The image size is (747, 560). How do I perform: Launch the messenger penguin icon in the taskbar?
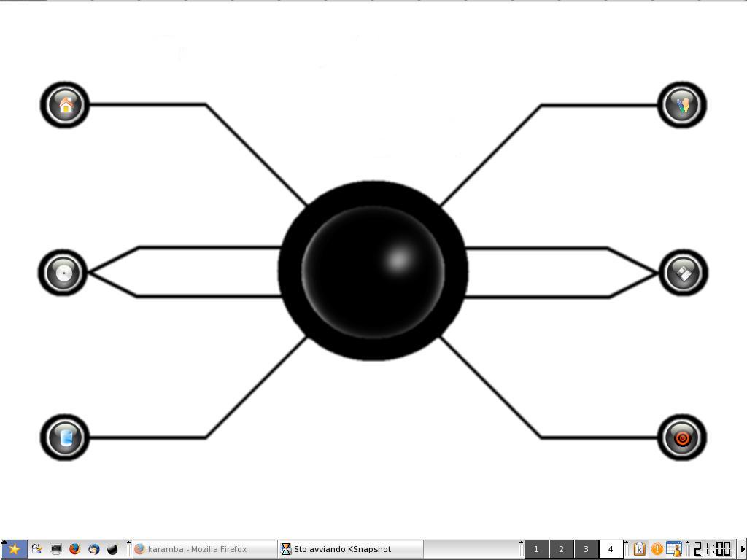point(36,549)
